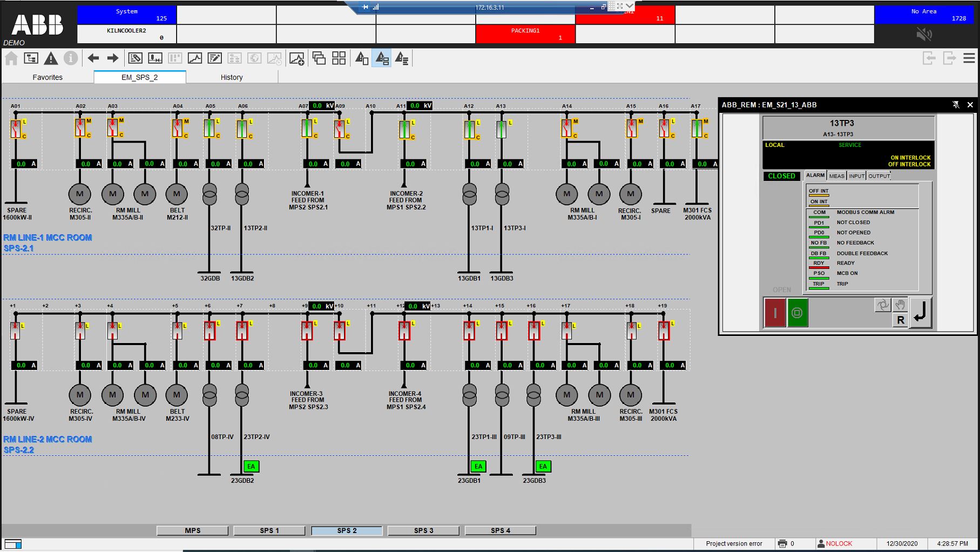Toggle the pin icon on faceplate window

click(x=956, y=105)
